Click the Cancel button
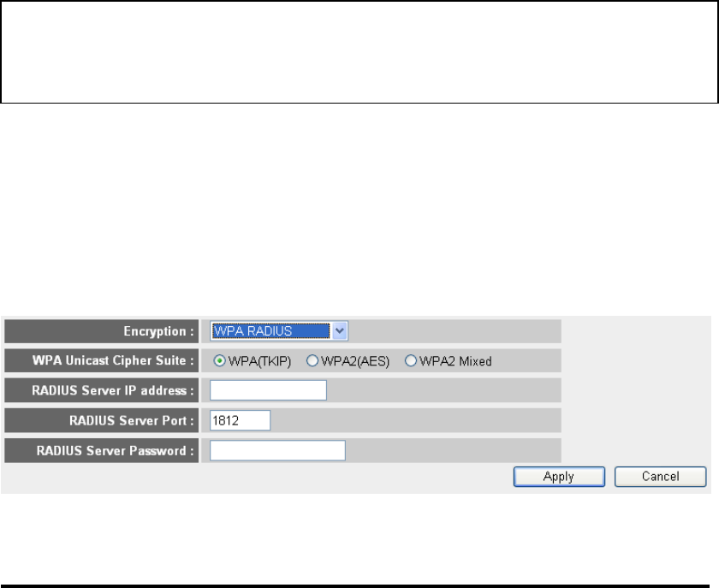Image resolution: width=719 pixels, height=588 pixels. click(660, 477)
